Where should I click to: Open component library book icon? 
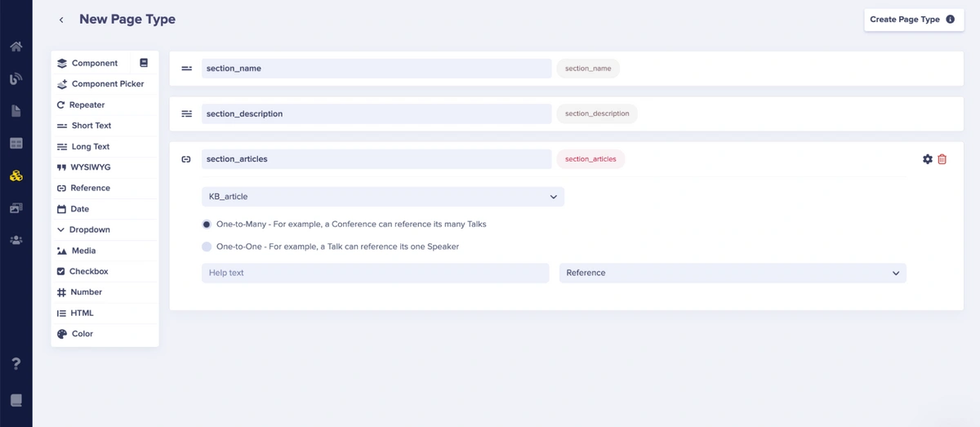[x=144, y=63]
